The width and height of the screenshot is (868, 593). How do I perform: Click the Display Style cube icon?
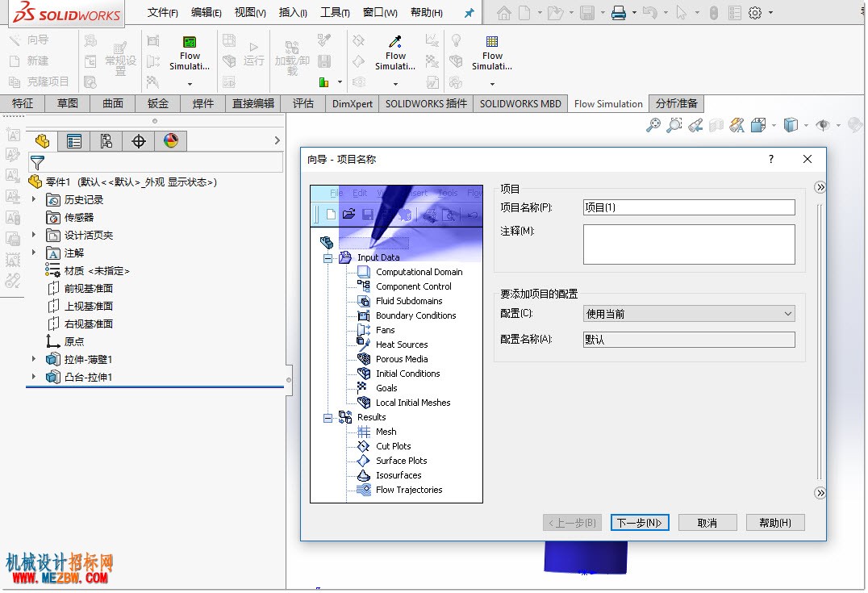791,125
